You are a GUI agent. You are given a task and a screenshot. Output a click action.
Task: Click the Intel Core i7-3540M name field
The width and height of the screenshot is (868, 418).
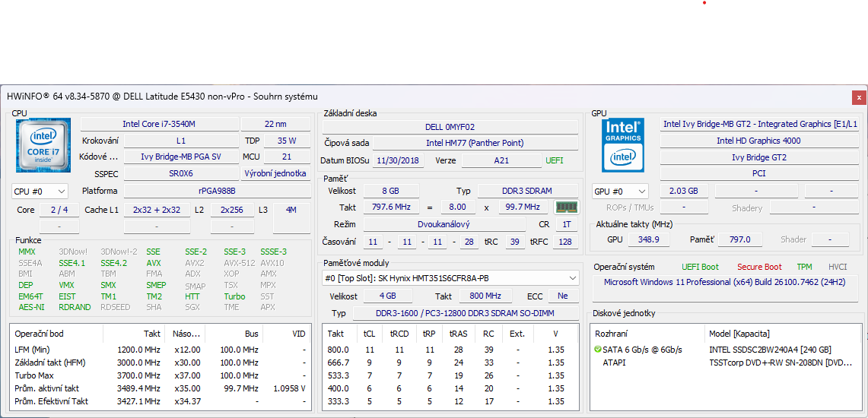tap(158, 124)
